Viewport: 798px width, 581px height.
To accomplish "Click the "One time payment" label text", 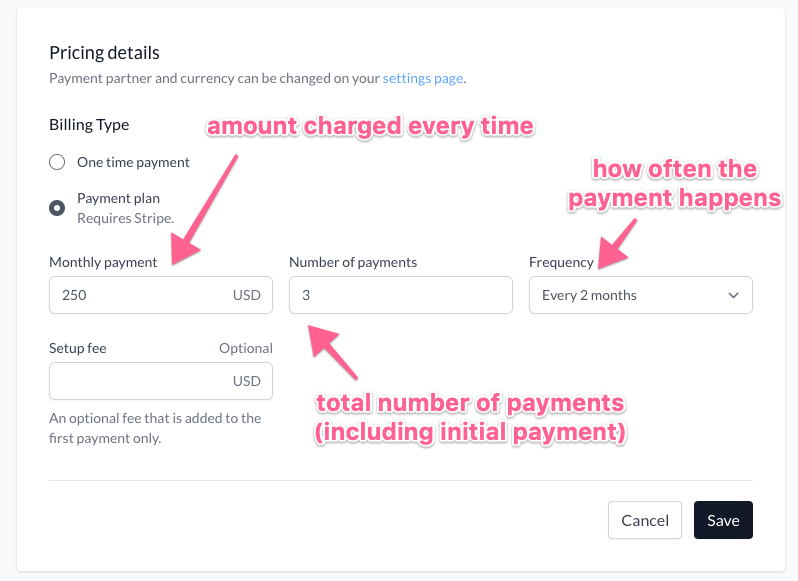I will [x=133, y=162].
